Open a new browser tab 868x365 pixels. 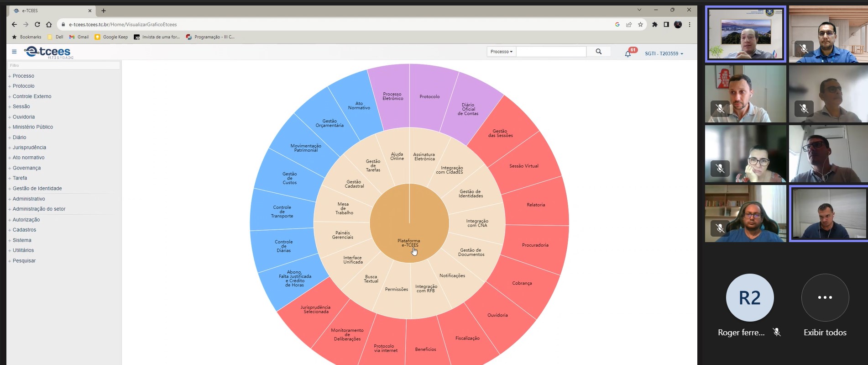coord(104,11)
